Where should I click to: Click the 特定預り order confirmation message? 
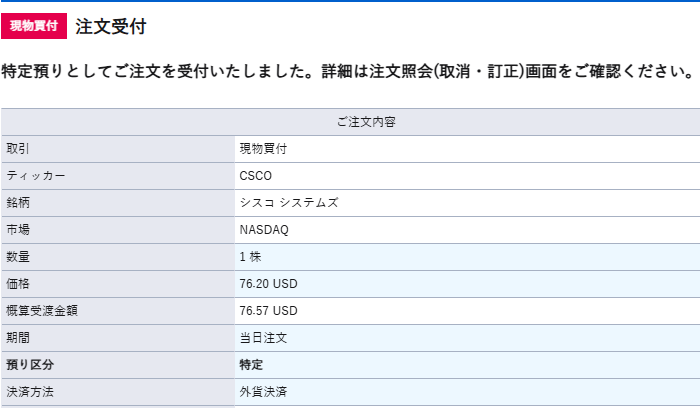[x=347, y=74]
